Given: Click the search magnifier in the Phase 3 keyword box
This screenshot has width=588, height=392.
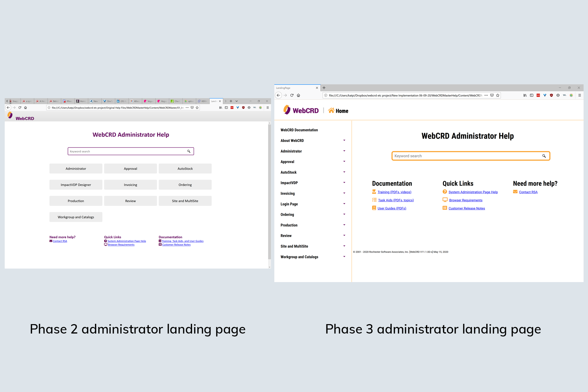Looking at the screenshot, I should click(x=544, y=156).
